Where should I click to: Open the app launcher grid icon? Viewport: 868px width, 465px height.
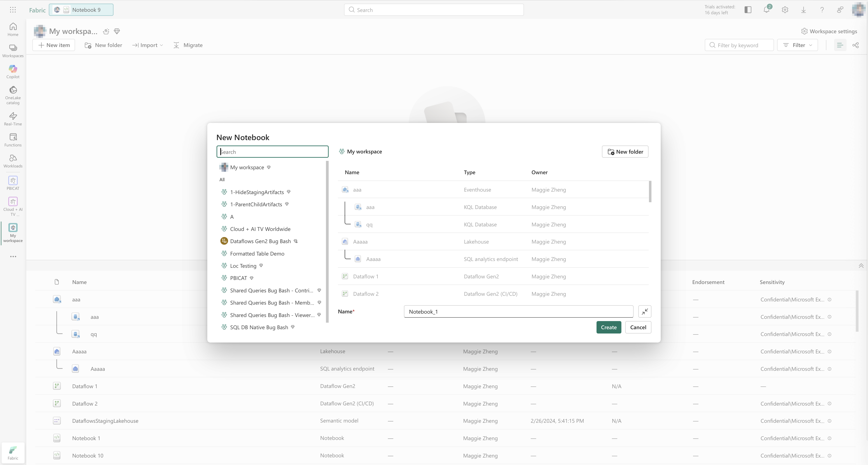coord(13,10)
